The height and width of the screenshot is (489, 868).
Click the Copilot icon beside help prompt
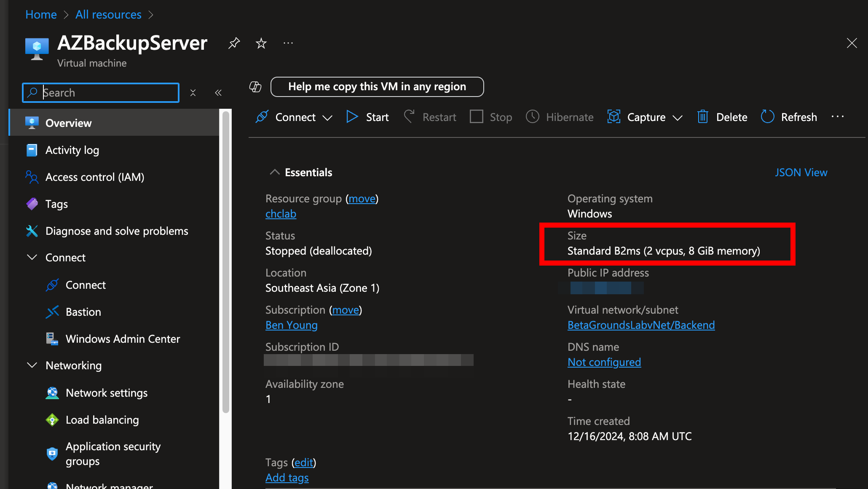pos(255,86)
